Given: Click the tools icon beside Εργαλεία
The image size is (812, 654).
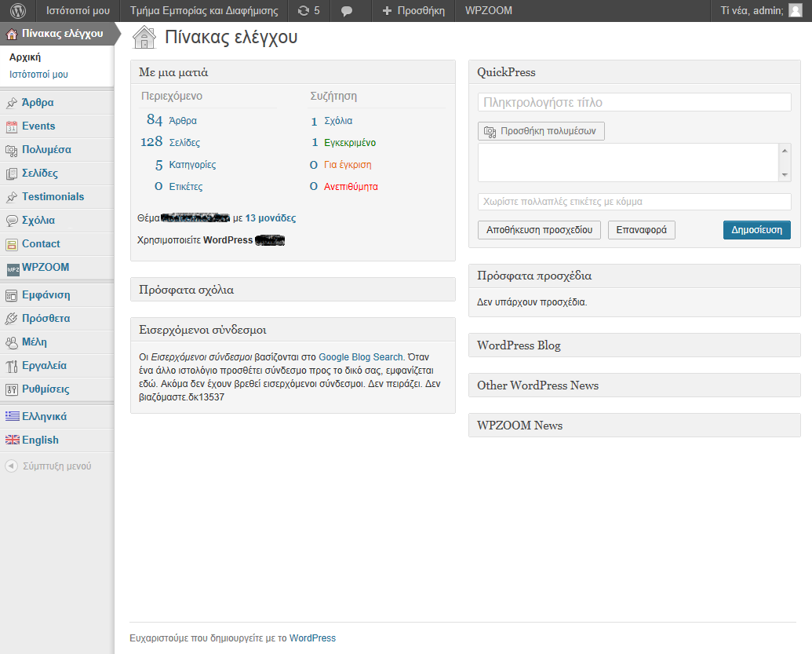Looking at the screenshot, I should (12, 367).
